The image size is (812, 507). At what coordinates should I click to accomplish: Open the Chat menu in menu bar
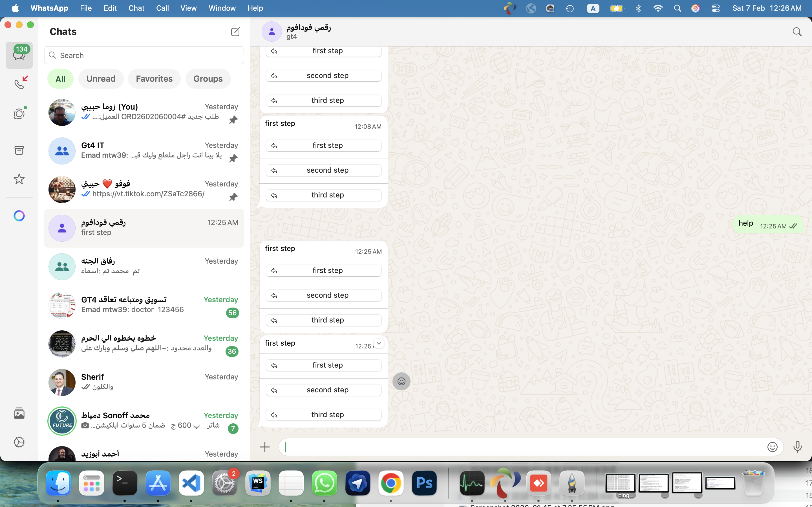[x=136, y=8]
